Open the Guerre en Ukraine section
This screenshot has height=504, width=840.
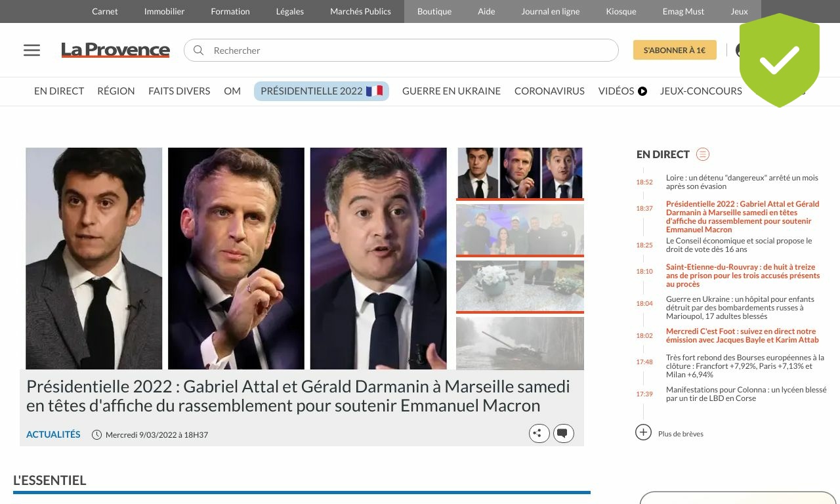pos(451,91)
